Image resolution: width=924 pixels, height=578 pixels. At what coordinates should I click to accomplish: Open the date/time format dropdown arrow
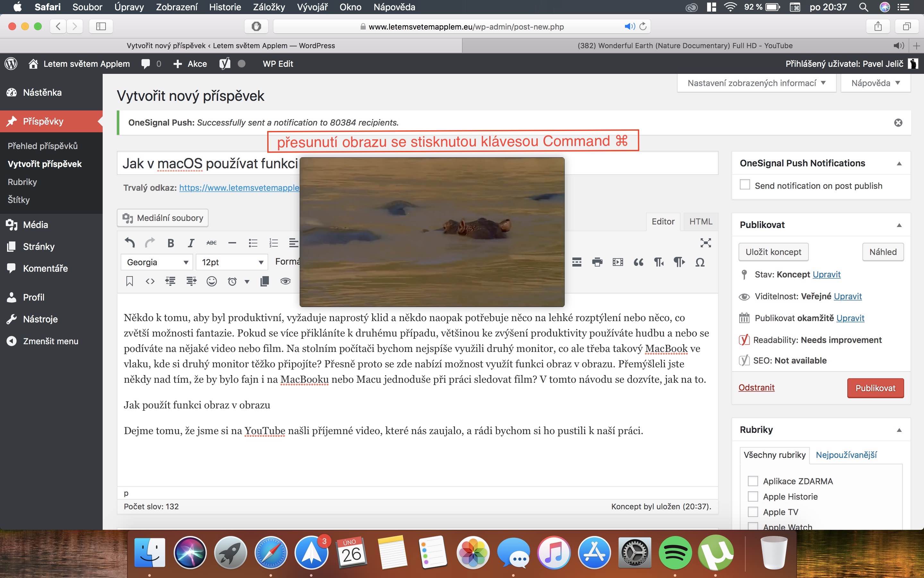pyautogui.click(x=247, y=282)
